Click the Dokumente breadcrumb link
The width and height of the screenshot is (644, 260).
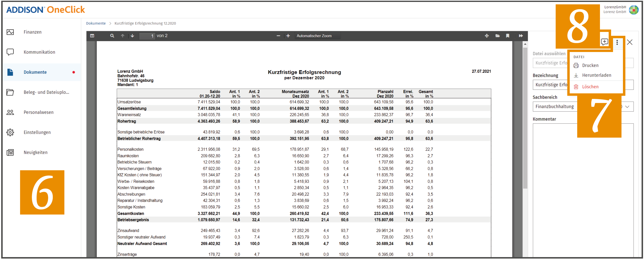coord(96,23)
